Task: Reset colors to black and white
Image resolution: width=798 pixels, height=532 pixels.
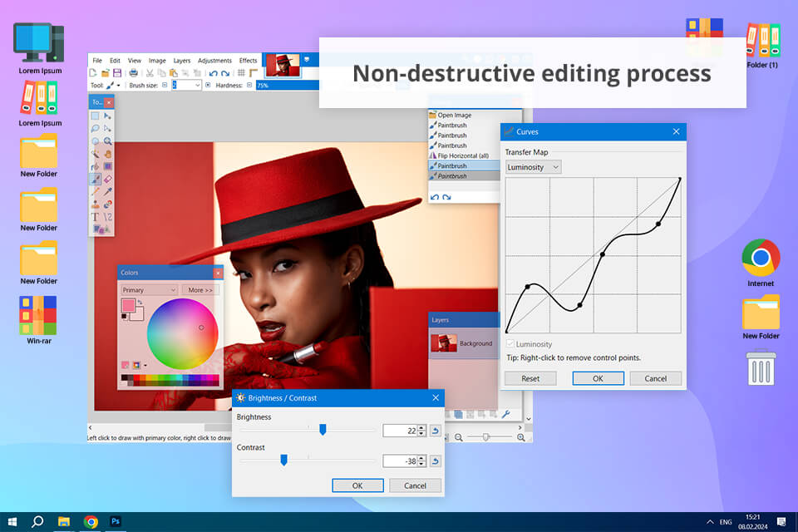Action: tap(124, 317)
